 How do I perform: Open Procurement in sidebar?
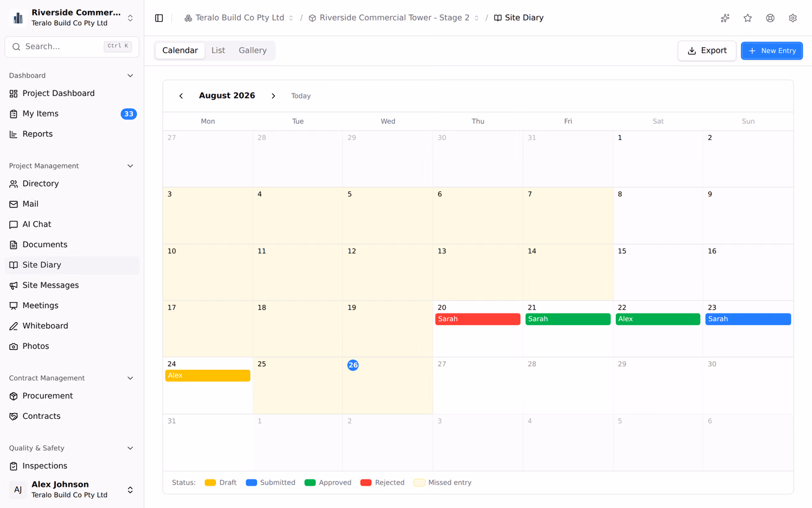pos(72,396)
